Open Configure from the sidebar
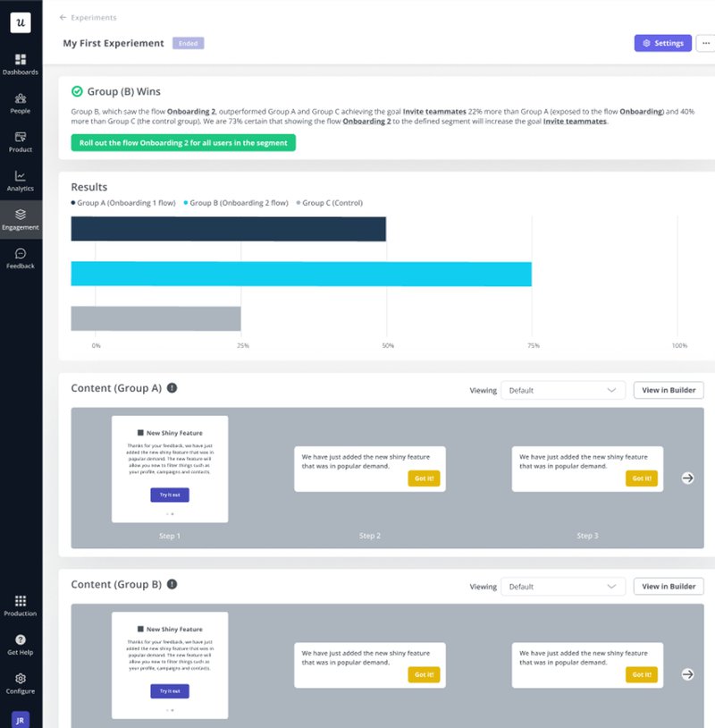 [21, 683]
